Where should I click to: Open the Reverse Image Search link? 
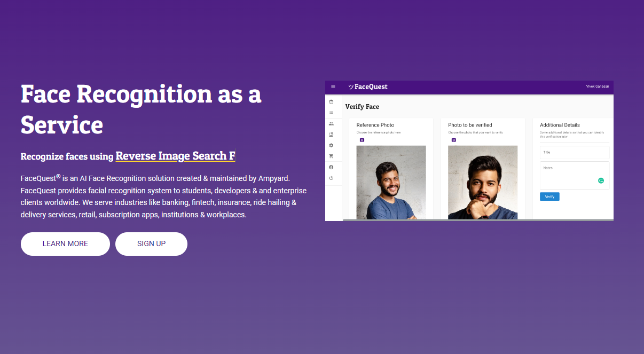[x=175, y=156]
